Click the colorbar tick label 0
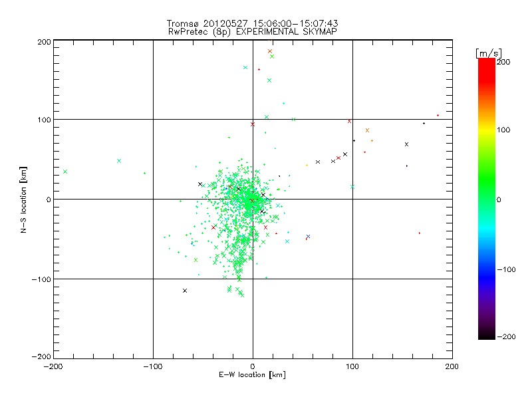Screen dimensions: 532x399 pos(499,199)
